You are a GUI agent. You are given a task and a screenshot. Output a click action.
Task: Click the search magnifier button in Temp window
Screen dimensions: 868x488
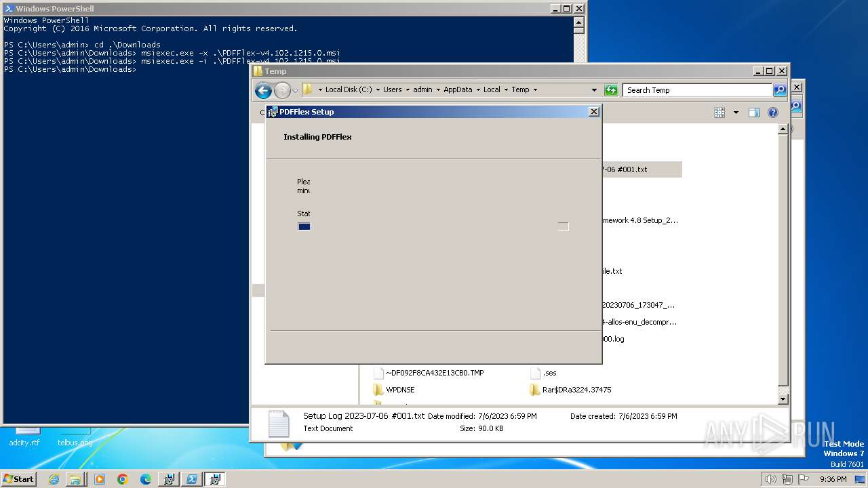[x=780, y=89]
